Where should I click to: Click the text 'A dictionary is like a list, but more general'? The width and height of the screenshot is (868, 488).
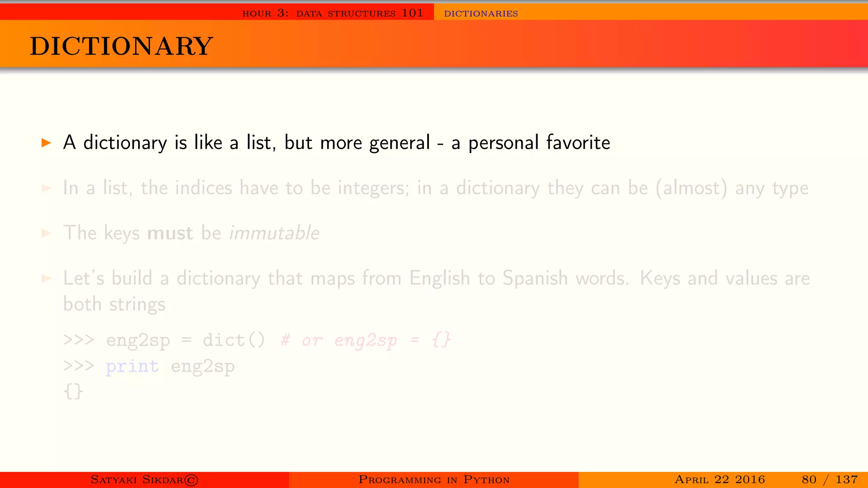247,143
